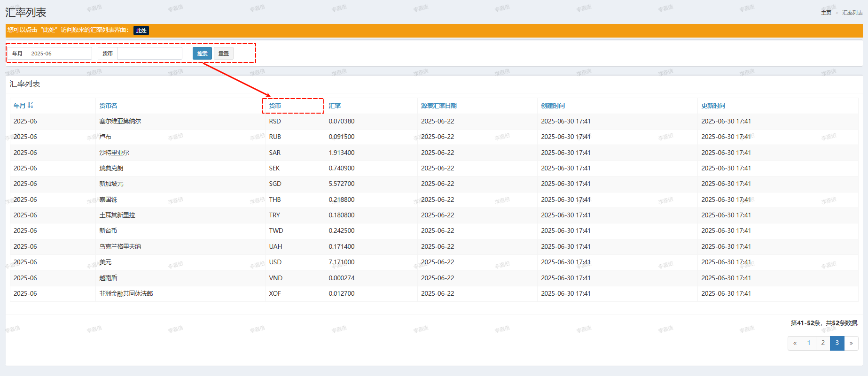Go to pagination page 1
Viewport: 868px width, 376px height.
click(809, 343)
